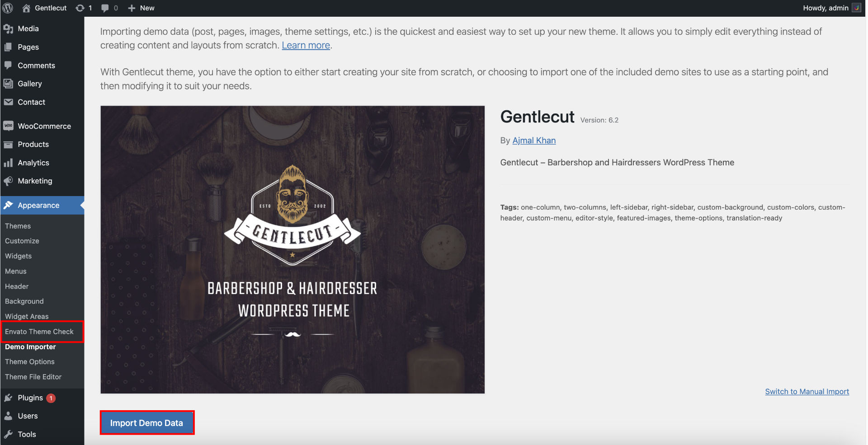This screenshot has height=445, width=868.
Task: Open the Gentlecut home site menu
Action: 44,8
